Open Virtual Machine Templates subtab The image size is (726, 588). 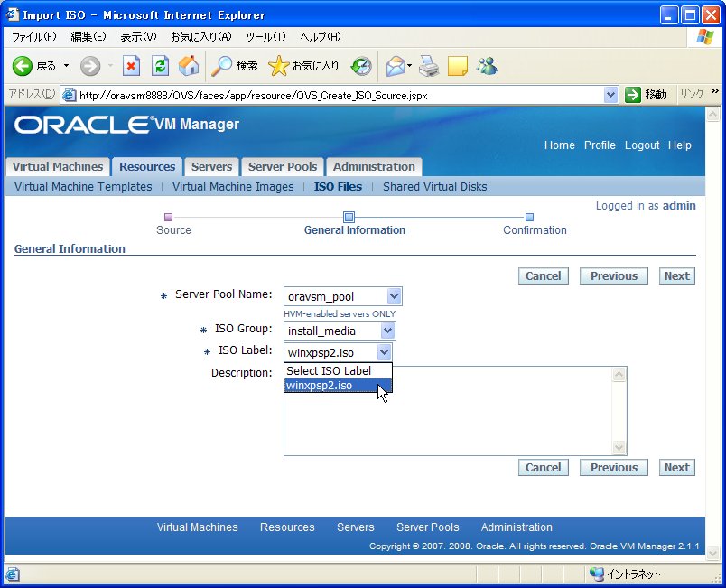point(83,187)
